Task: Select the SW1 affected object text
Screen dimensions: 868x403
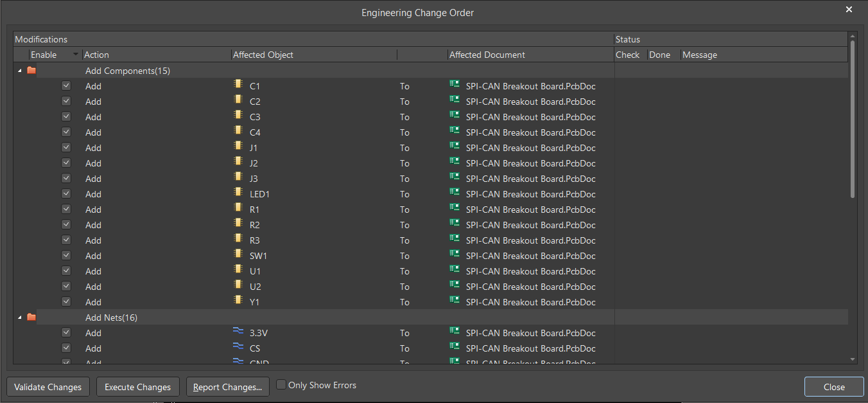Action: click(258, 256)
